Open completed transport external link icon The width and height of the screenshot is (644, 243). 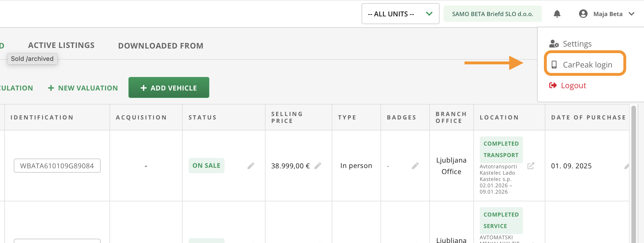531,166
